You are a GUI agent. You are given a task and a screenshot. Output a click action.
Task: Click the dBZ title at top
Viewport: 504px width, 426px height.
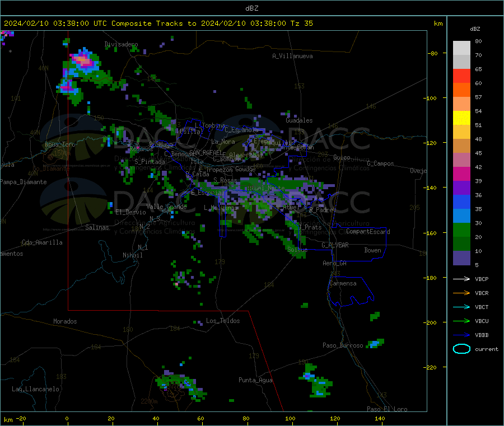click(251, 8)
